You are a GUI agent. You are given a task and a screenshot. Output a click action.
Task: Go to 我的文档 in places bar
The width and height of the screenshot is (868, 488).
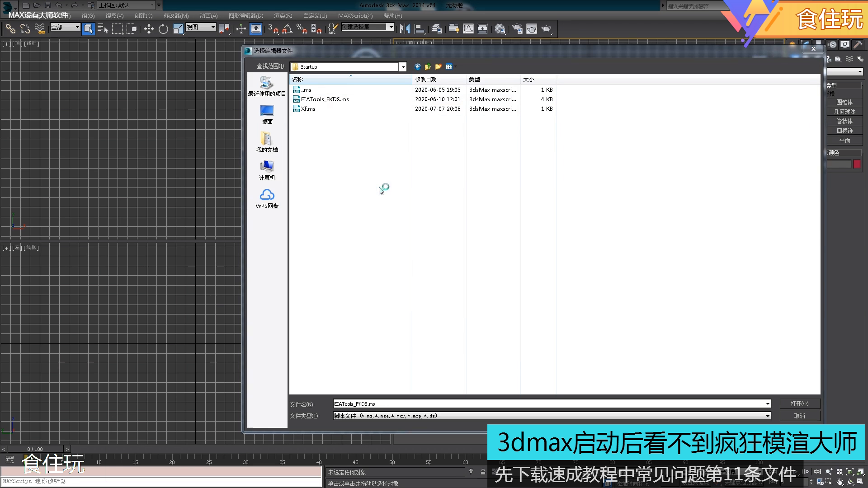(x=267, y=143)
